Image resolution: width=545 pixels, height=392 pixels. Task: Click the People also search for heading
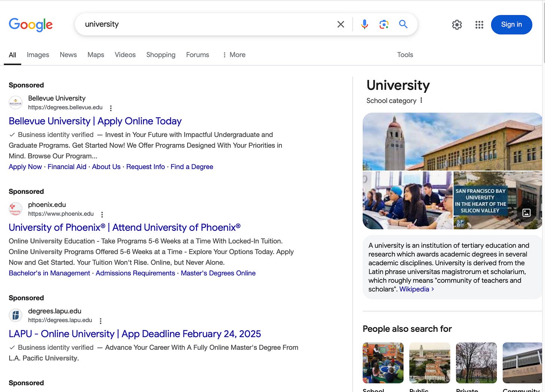pyautogui.click(x=407, y=329)
